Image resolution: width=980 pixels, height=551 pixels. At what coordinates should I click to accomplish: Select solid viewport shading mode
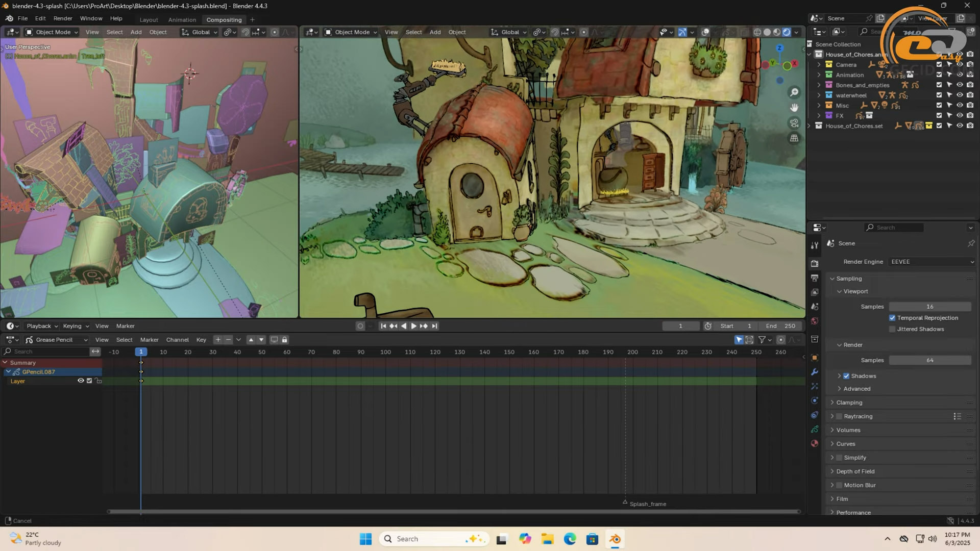767,32
